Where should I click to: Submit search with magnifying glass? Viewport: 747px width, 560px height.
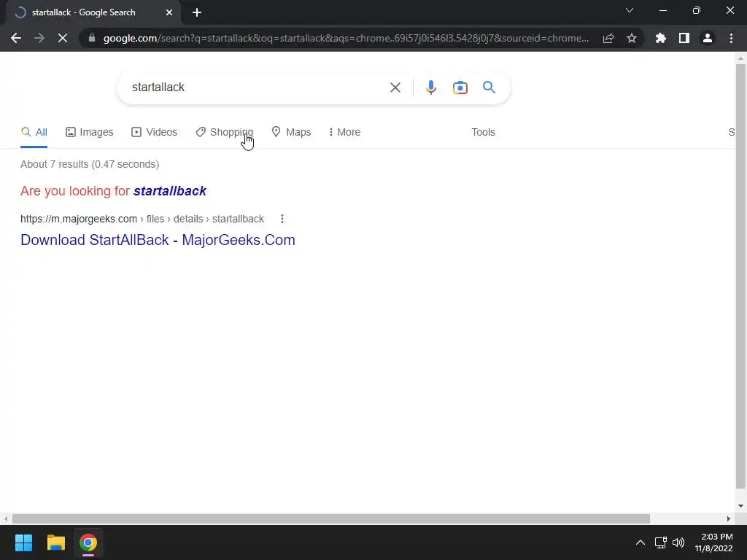[x=489, y=87]
